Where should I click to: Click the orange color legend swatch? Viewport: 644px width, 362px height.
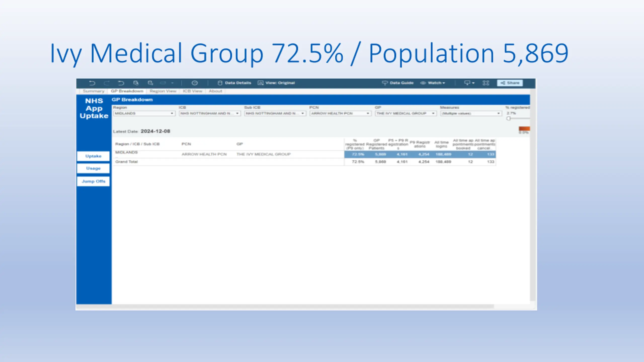click(x=524, y=128)
